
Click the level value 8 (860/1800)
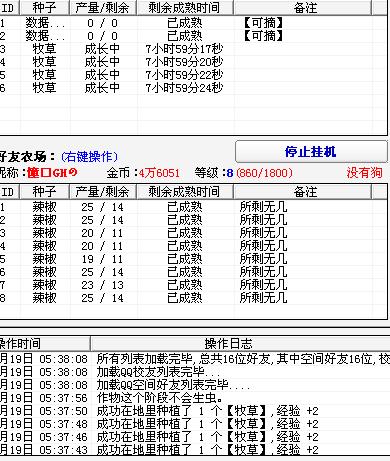pyautogui.click(x=259, y=173)
